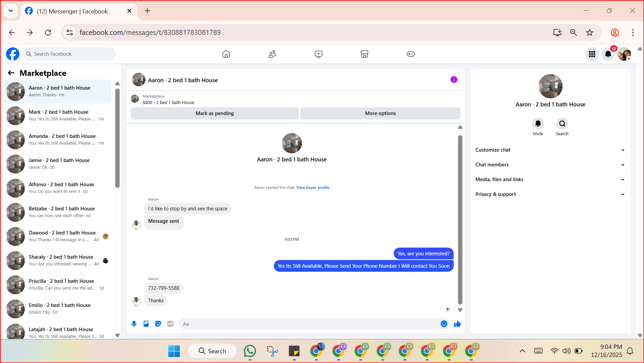Reload the page with browser refresh button
The height and width of the screenshot is (363, 644).
48,33
